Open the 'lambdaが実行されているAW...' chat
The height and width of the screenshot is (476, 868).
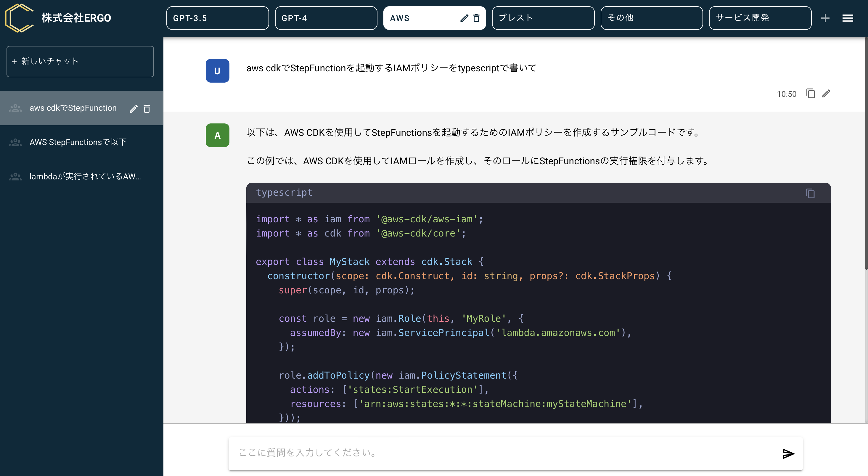tap(81, 176)
